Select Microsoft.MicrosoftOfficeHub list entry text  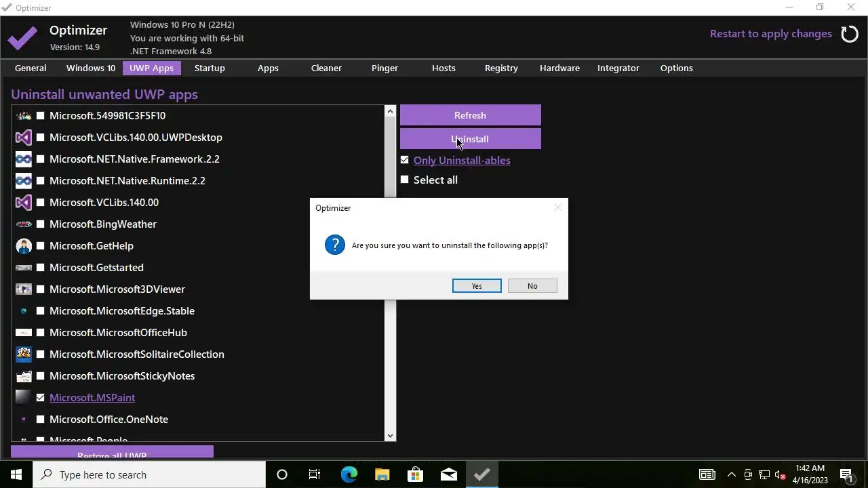point(118,333)
